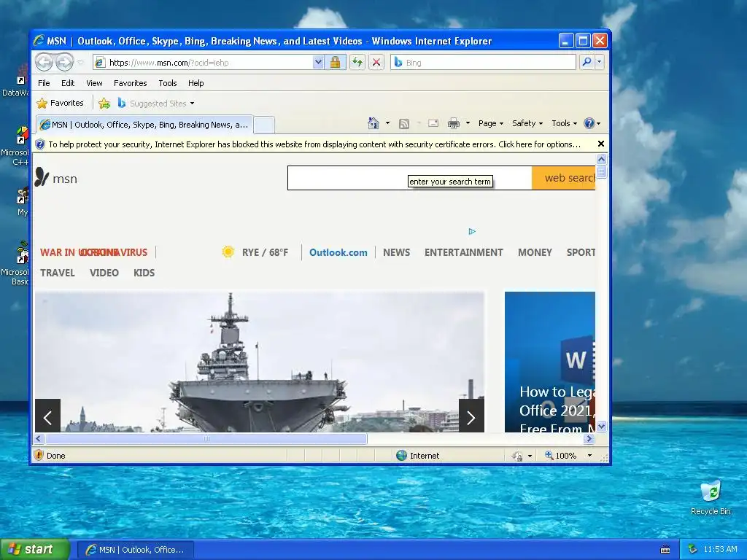Image resolution: width=747 pixels, height=560 pixels.
Task: Open a new blank tab
Action: (264, 125)
